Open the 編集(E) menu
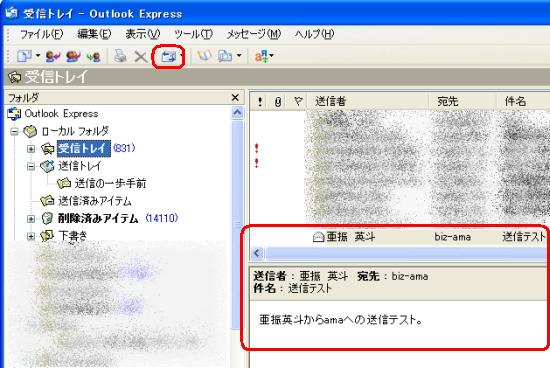550x368 pixels. click(x=94, y=34)
